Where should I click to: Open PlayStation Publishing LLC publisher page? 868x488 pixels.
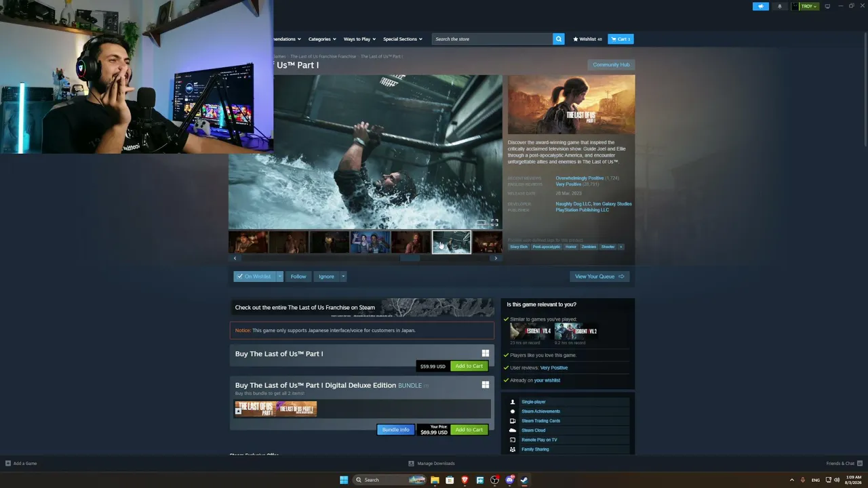(x=582, y=210)
